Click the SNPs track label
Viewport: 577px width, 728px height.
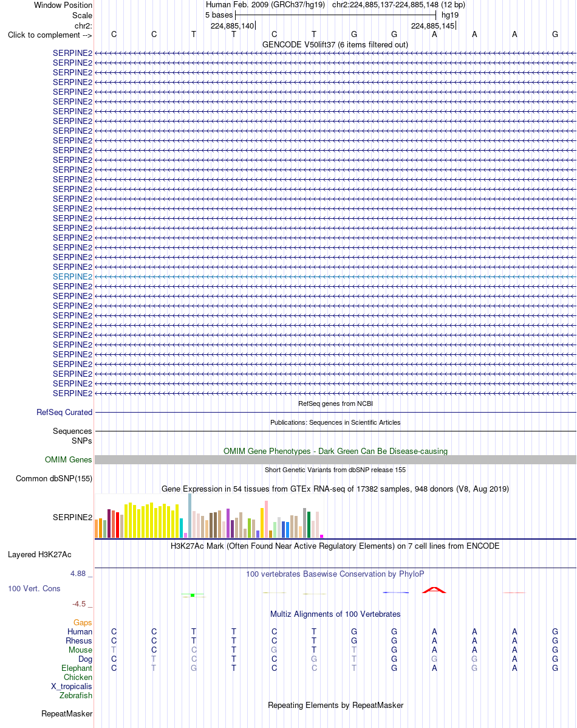coord(82,441)
